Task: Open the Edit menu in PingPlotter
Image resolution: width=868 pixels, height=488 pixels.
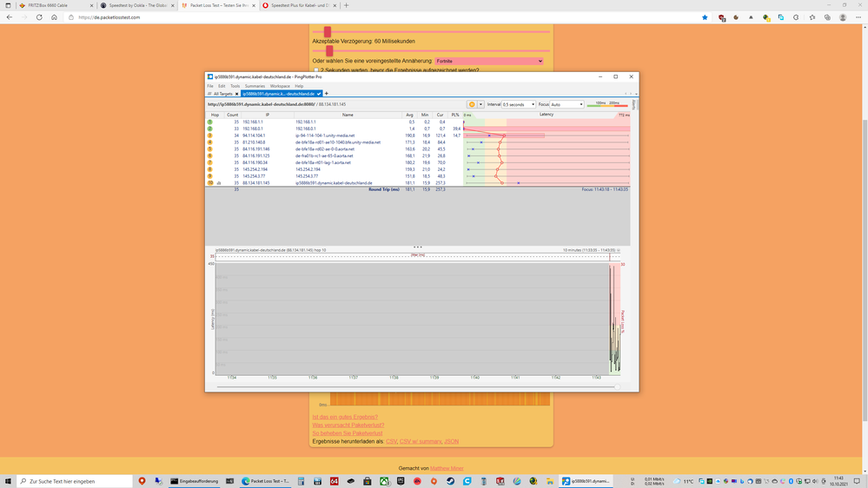Action: pos(222,86)
